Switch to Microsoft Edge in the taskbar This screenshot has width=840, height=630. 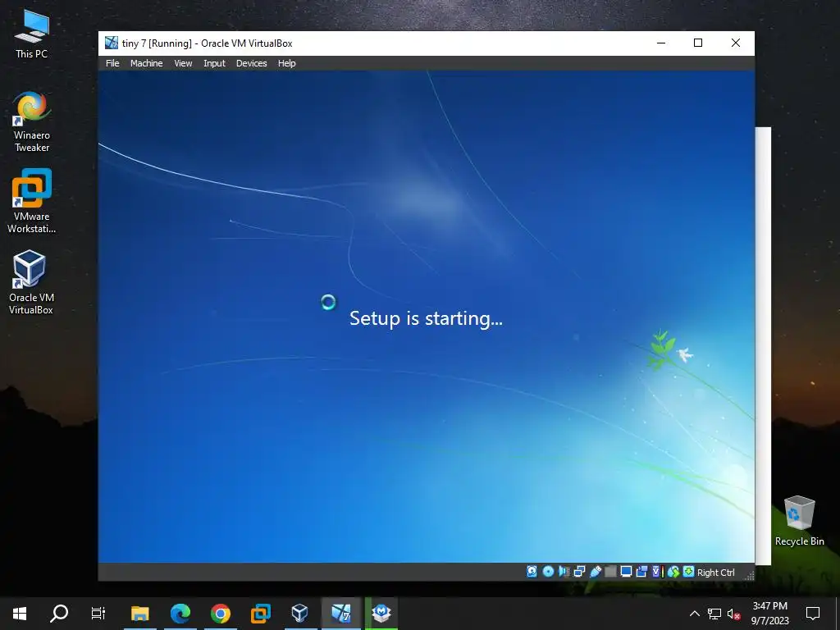click(180, 614)
